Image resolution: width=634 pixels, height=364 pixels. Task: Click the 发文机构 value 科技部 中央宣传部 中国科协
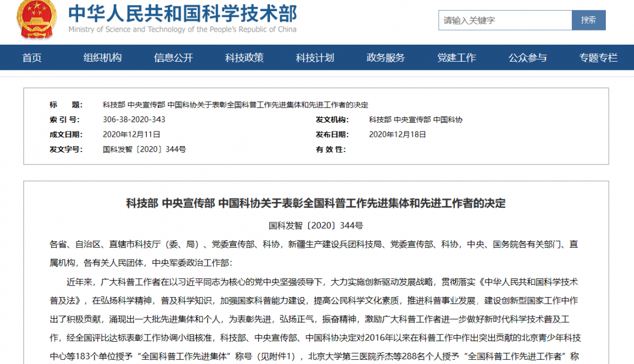pyautogui.click(x=416, y=120)
